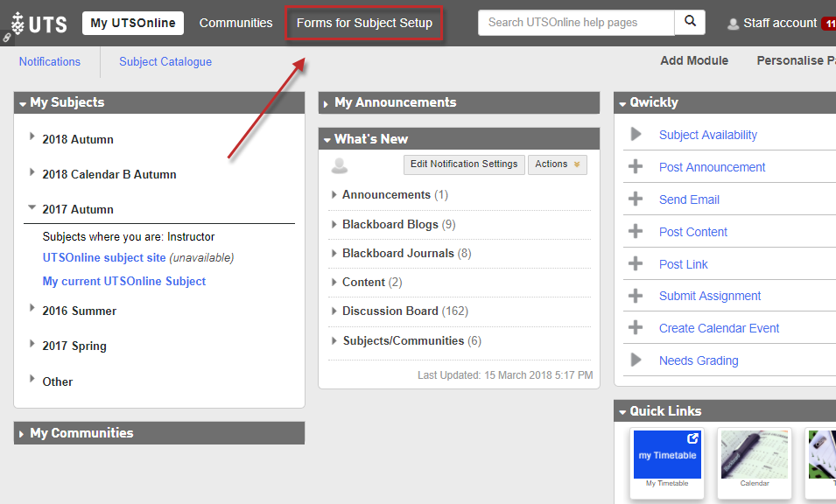Open the My Timetable quick link tile

point(667,455)
